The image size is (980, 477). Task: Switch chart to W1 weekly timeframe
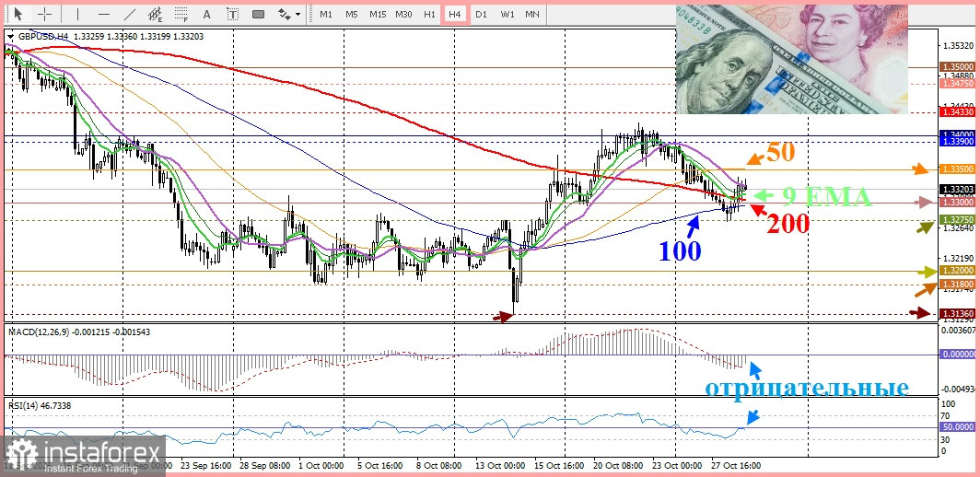click(507, 14)
